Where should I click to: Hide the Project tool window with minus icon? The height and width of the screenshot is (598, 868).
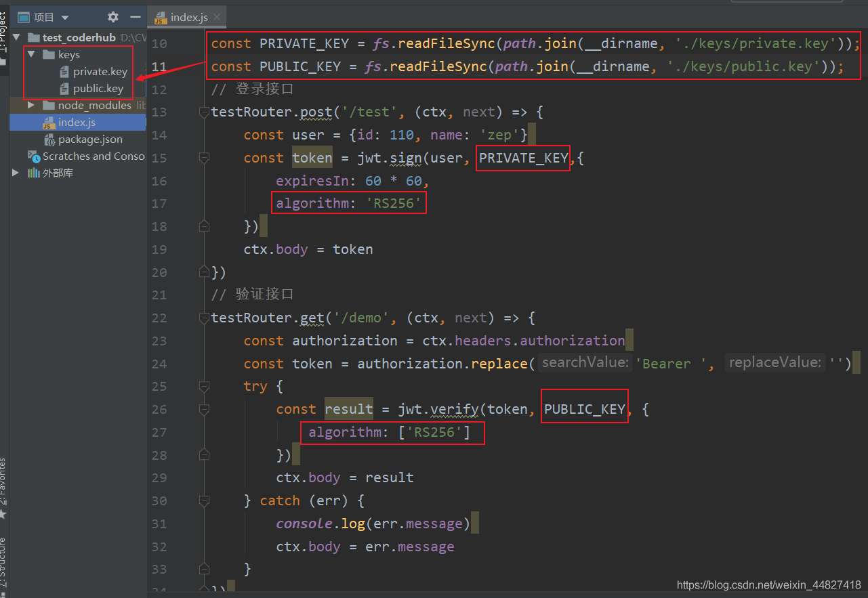(x=136, y=17)
